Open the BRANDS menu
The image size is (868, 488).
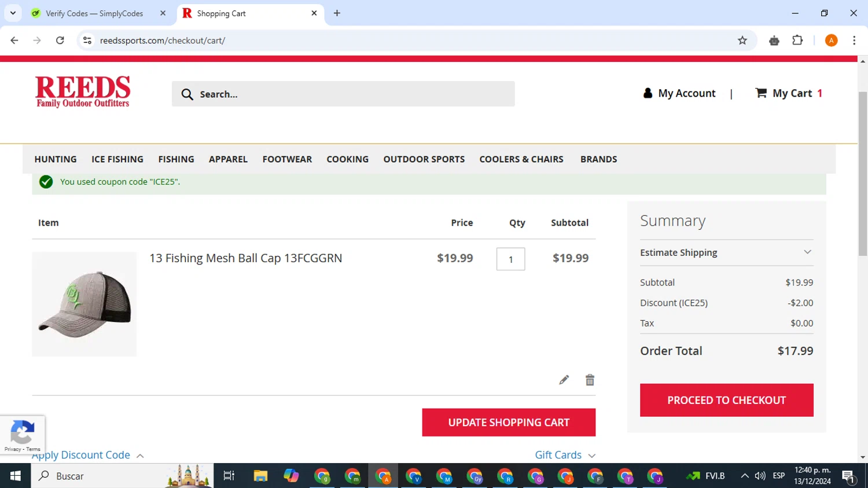coord(599,159)
